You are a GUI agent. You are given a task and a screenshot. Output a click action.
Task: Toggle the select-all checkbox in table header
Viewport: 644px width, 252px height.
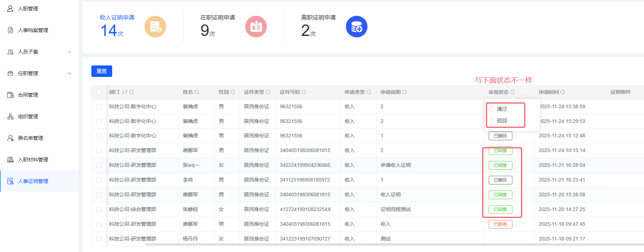(x=99, y=92)
